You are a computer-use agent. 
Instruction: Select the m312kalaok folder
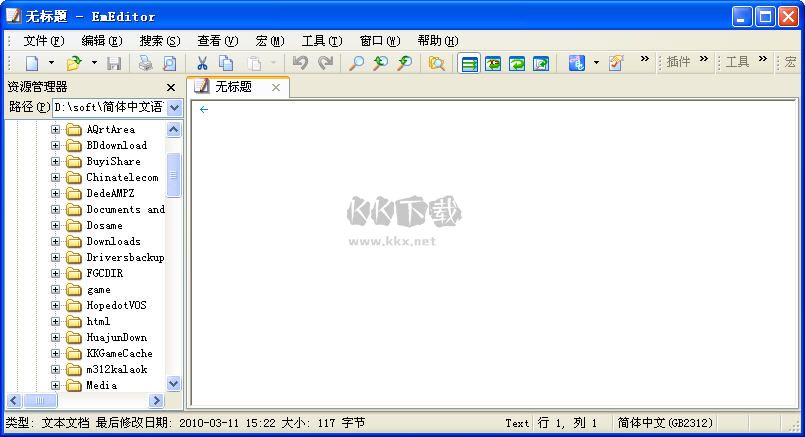117,369
